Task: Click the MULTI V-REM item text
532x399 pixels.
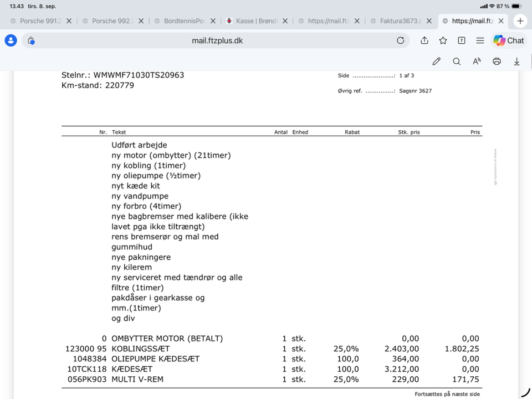Action: tap(137, 379)
